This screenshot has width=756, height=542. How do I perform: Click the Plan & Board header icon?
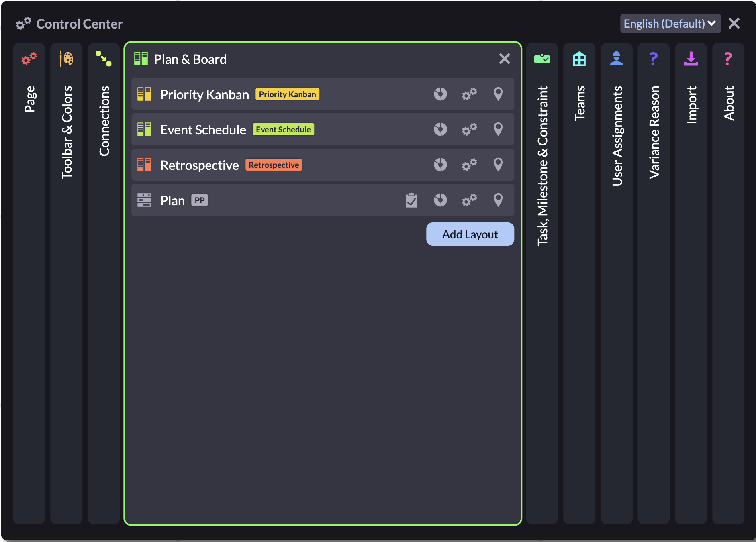(141, 59)
